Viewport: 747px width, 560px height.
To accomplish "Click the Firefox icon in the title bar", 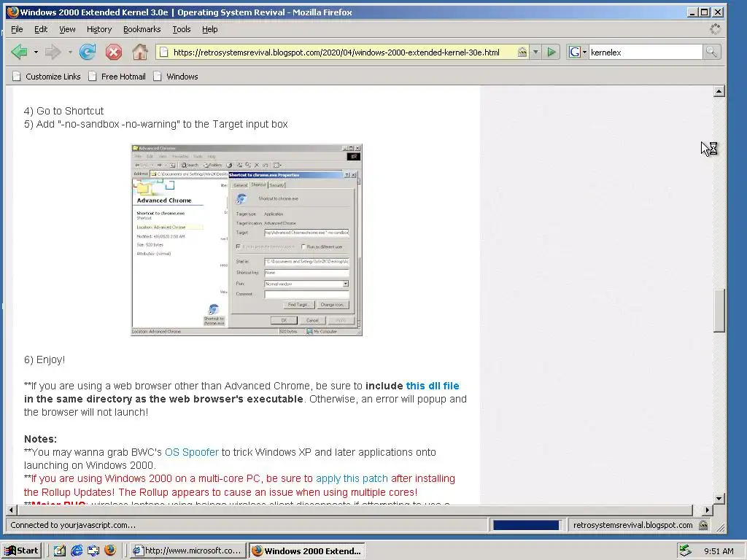I will pos(13,12).
